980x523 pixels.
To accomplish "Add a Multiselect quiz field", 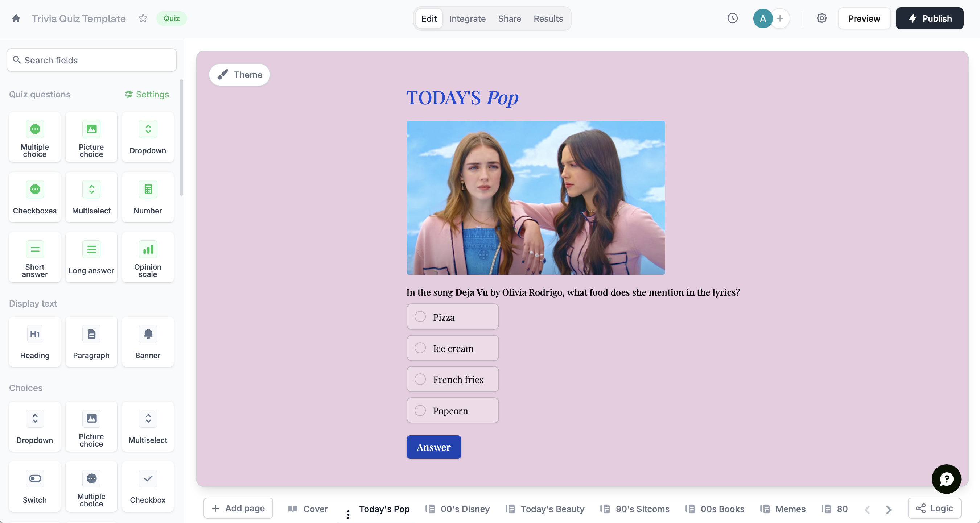I will point(91,197).
